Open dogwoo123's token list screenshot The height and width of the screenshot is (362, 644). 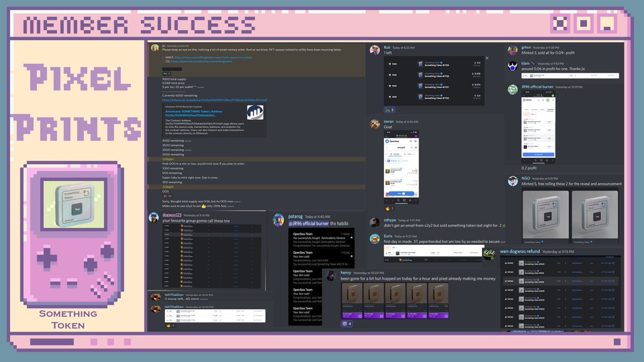[x=212, y=257]
